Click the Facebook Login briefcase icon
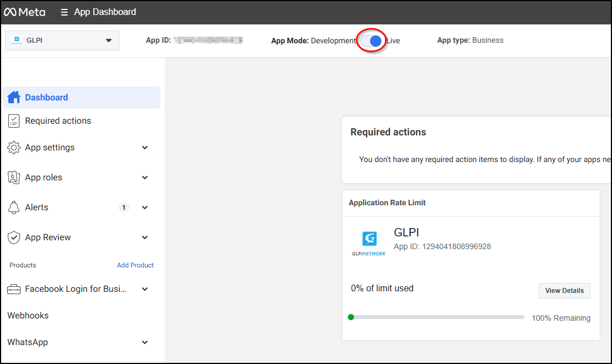The image size is (612, 364). click(14, 289)
